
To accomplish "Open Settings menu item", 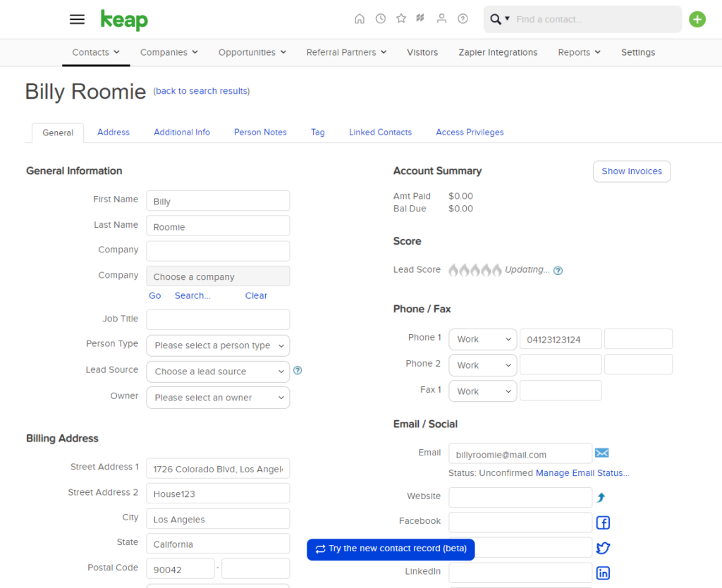I will pyautogui.click(x=637, y=52).
